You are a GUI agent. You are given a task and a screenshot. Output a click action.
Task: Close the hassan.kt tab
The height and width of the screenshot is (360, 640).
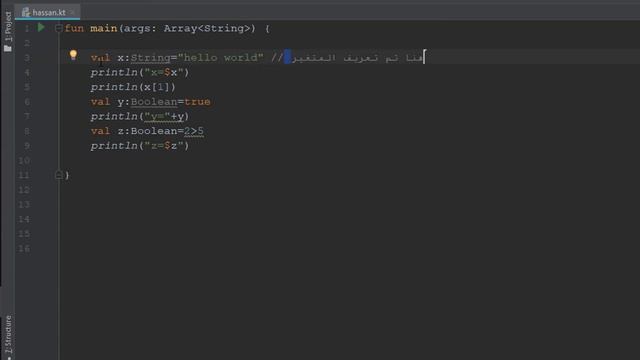(x=72, y=12)
